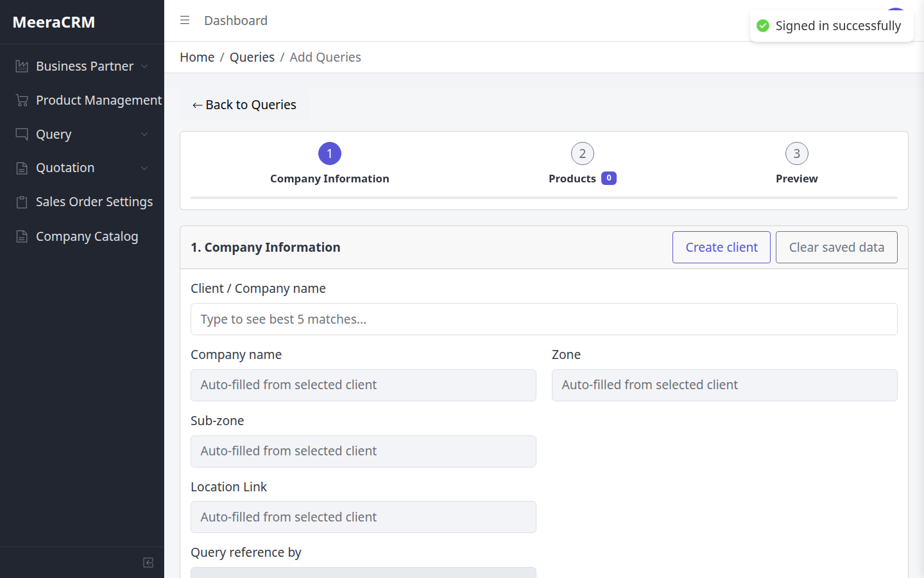Viewport: 924px width, 578px height.
Task: Click the 'Add Queries' breadcrumb text
Action: [x=325, y=57]
